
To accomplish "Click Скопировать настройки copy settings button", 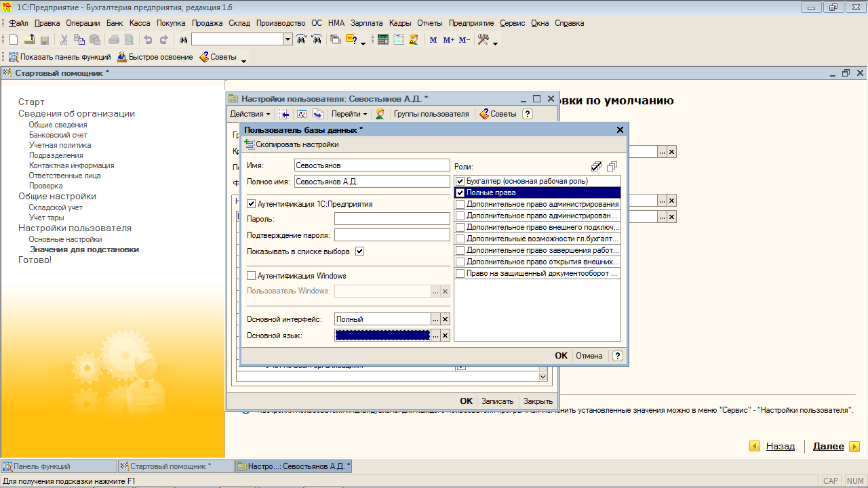I will 291,144.
